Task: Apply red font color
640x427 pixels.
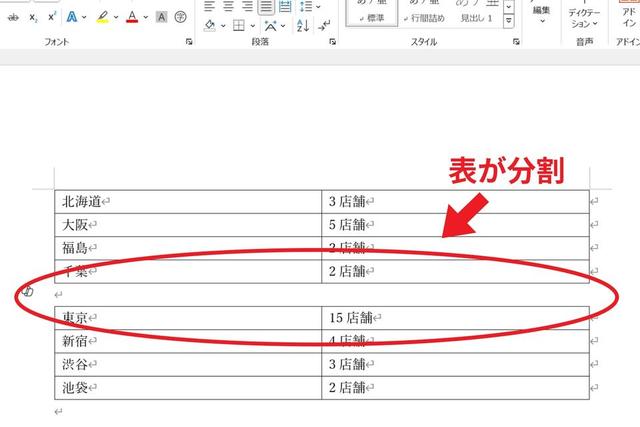Action: (x=132, y=17)
